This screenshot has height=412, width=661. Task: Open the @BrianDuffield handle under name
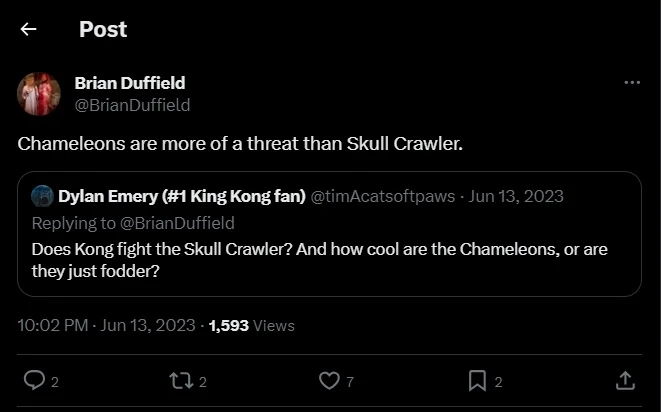[x=132, y=104]
